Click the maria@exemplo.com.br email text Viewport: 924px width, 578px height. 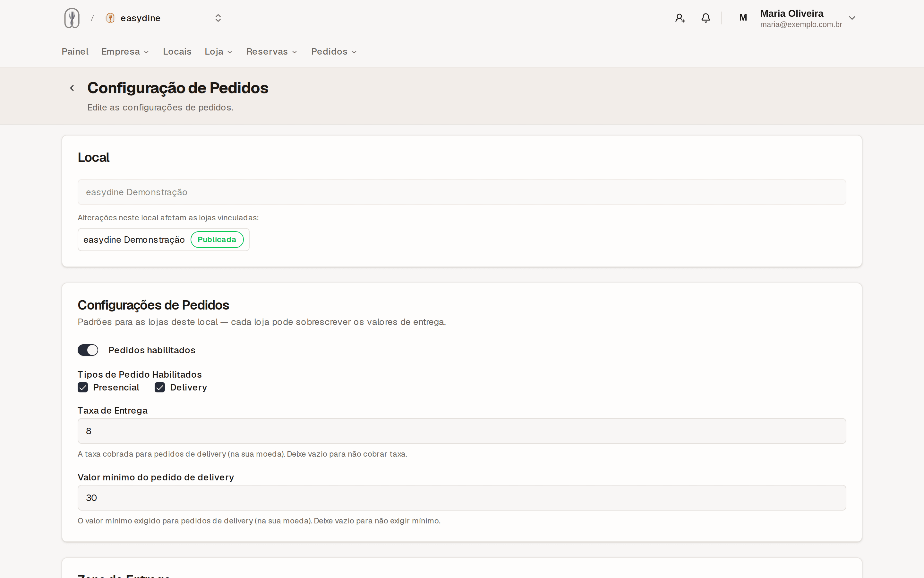click(801, 24)
